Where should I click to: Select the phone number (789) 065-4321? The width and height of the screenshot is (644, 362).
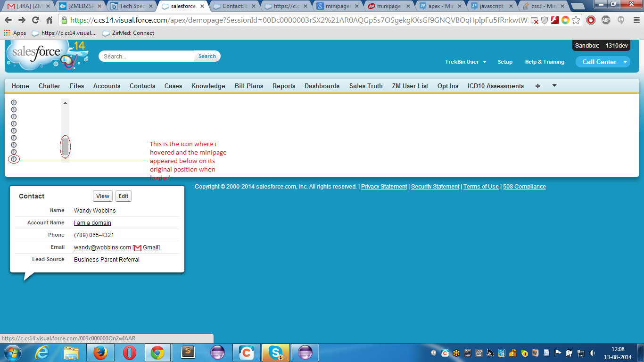pyautogui.click(x=94, y=235)
